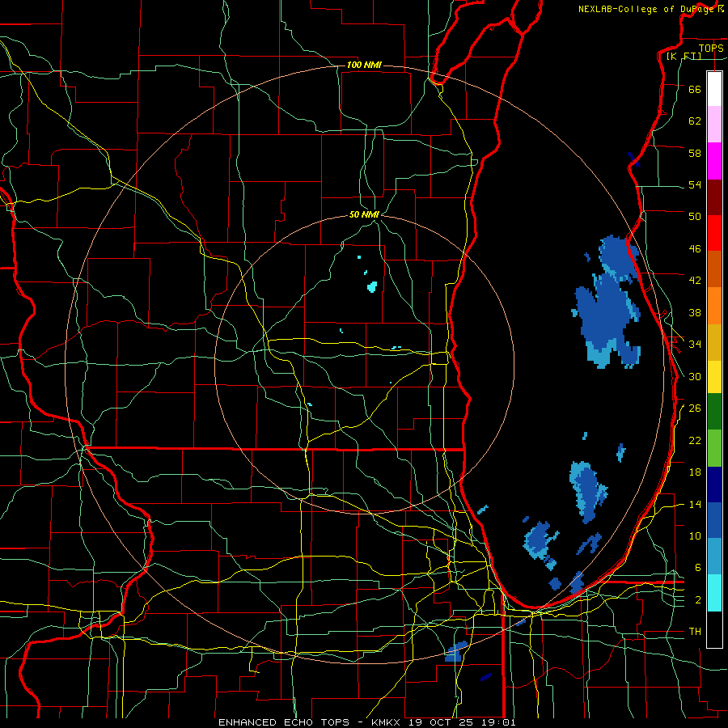The width and height of the screenshot is (728, 728).
Task: Click the NEXLAB-College of DuPage label
Action: click(x=645, y=9)
